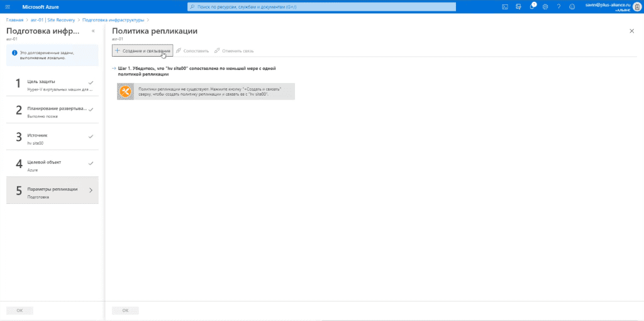Open the user account avatar menu

point(636,6)
